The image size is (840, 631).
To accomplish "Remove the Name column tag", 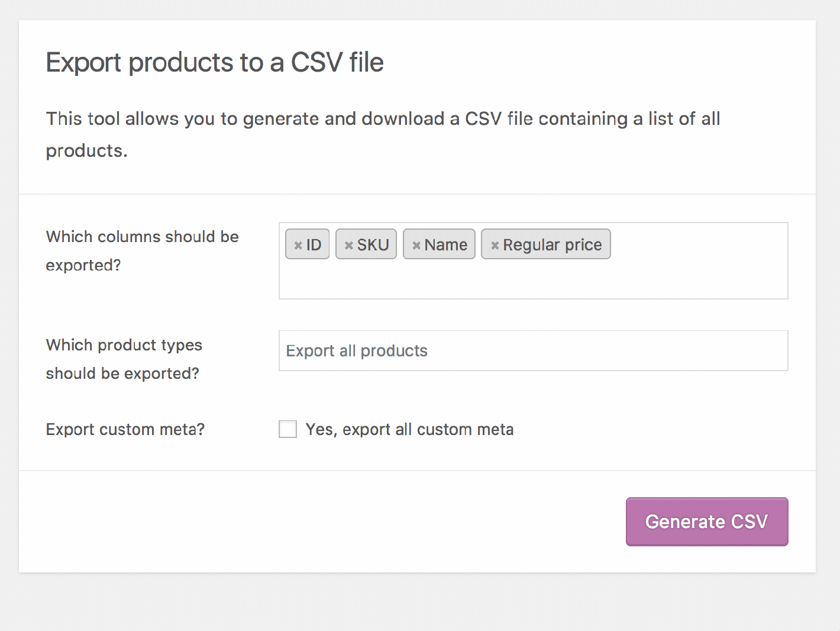I will pyautogui.click(x=416, y=245).
